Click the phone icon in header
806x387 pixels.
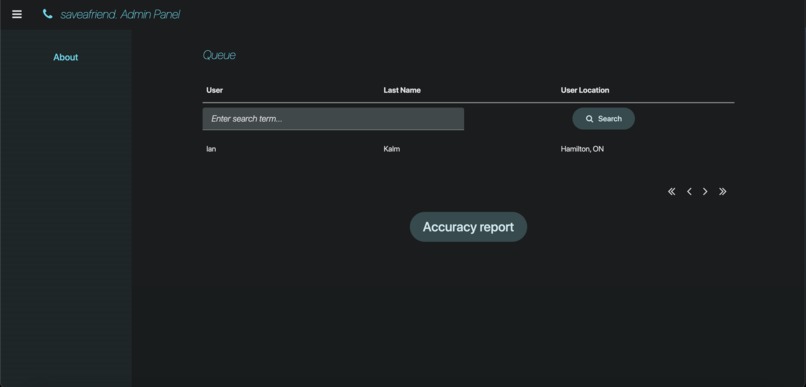47,14
